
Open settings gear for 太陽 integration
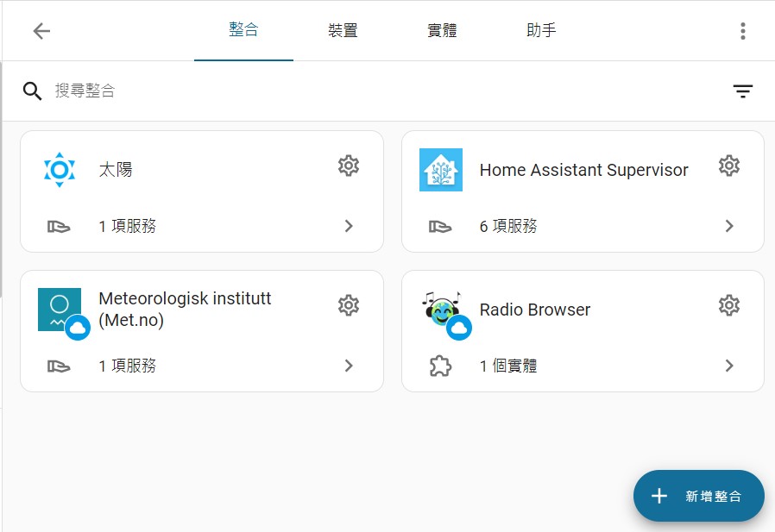pyautogui.click(x=348, y=166)
